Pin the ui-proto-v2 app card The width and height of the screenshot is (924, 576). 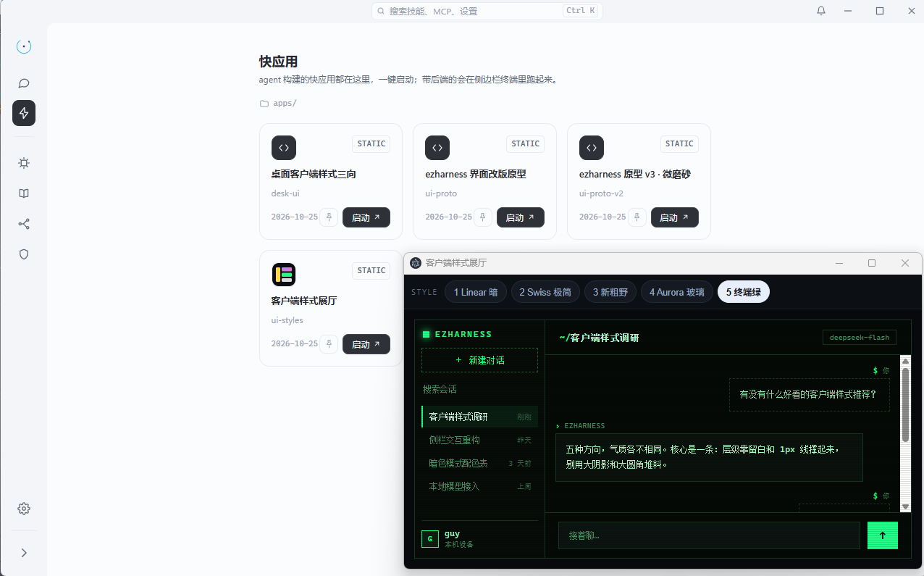tap(637, 217)
